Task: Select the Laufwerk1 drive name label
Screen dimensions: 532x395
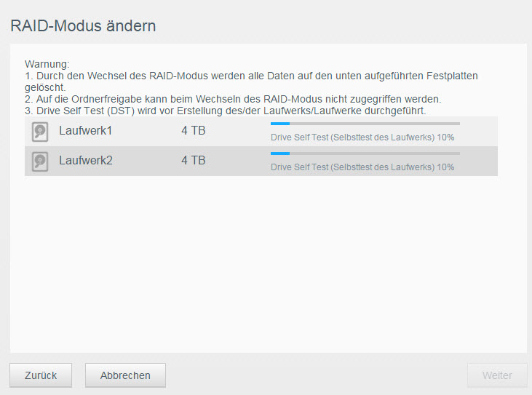Action: pyautogui.click(x=85, y=130)
